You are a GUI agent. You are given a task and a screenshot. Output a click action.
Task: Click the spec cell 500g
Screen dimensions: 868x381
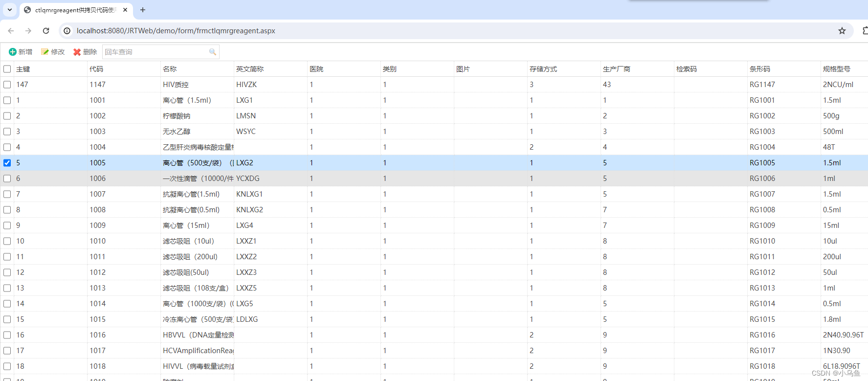(845, 116)
